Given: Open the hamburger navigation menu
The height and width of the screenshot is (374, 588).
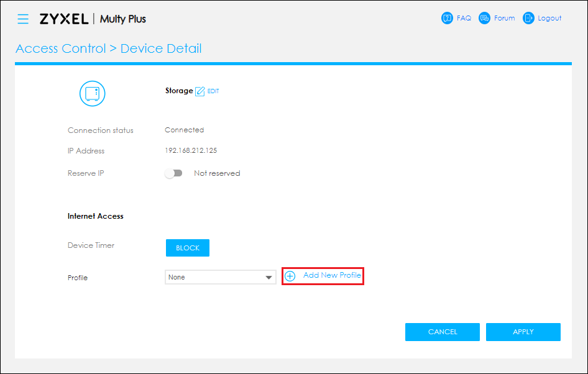Looking at the screenshot, I should (x=23, y=19).
